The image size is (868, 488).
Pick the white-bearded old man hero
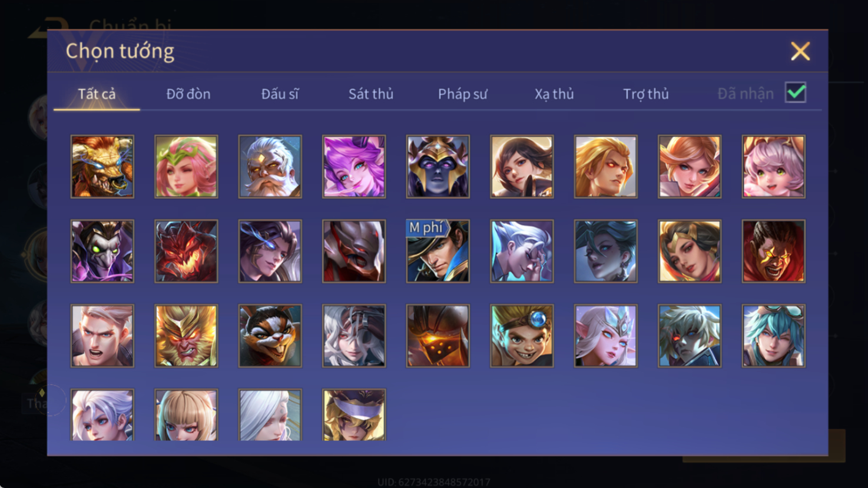270,167
